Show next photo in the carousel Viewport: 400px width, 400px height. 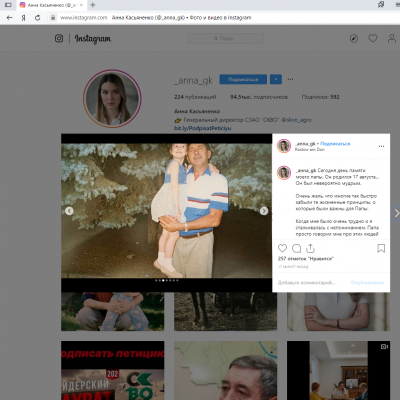[x=264, y=211]
